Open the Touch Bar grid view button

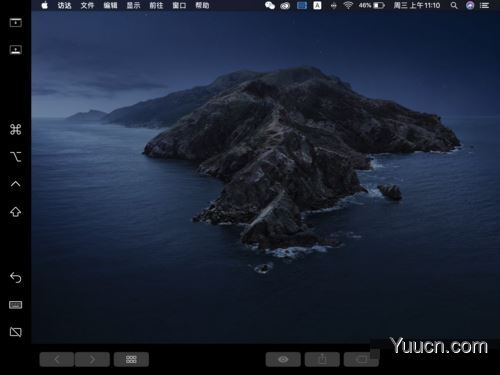pos(131,359)
